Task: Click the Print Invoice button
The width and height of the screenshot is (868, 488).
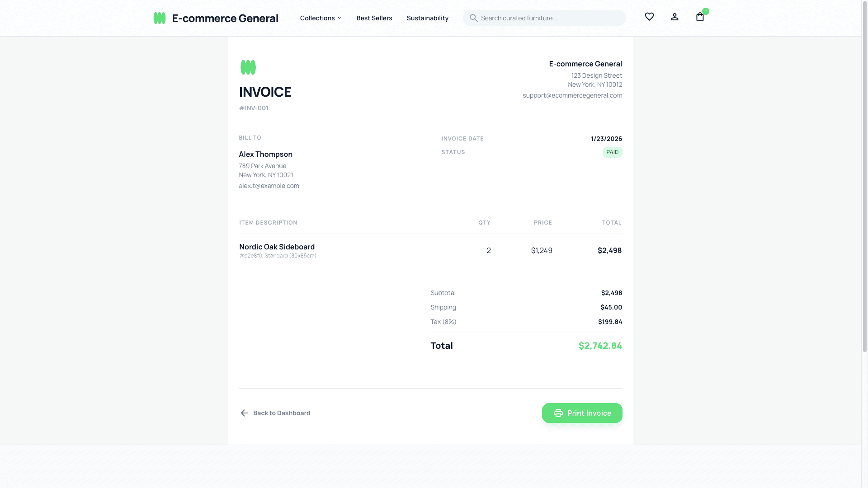Action: click(x=582, y=413)
